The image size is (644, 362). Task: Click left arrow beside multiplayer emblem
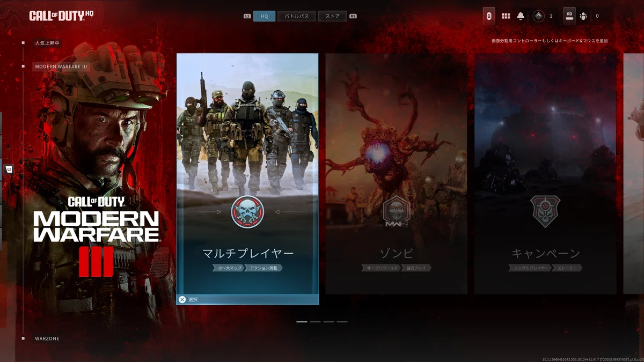click(218, 212)
